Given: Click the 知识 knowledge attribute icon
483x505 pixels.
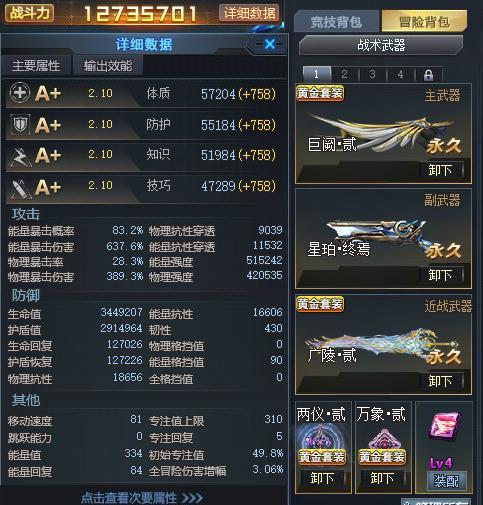Looking at the screenshot, I should point(20,156).
